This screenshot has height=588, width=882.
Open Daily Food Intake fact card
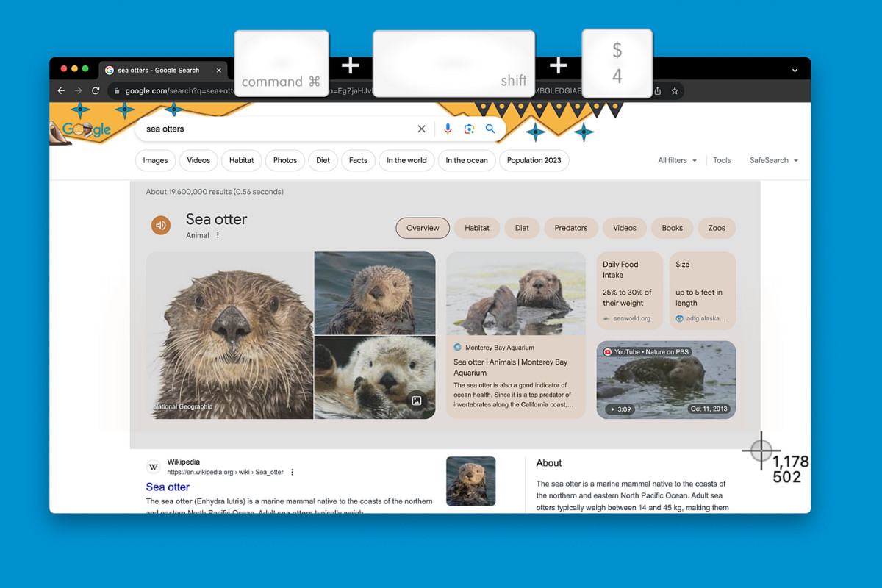(x=630, y=291)
